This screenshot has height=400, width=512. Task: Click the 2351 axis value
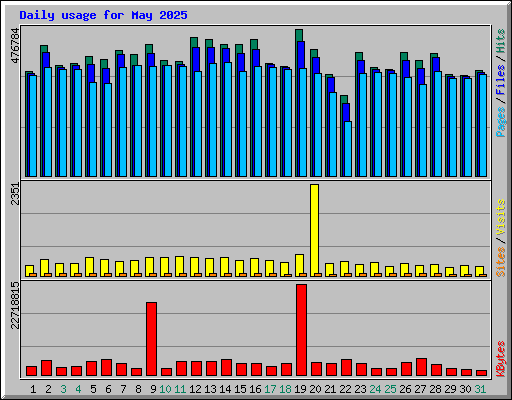tap(15, 194)
